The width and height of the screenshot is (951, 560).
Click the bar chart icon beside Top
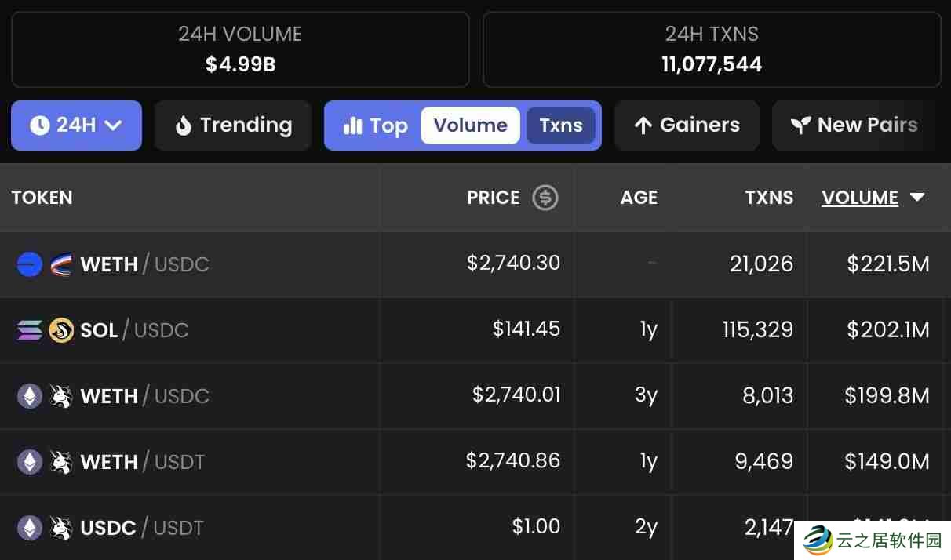click(353, 125)
